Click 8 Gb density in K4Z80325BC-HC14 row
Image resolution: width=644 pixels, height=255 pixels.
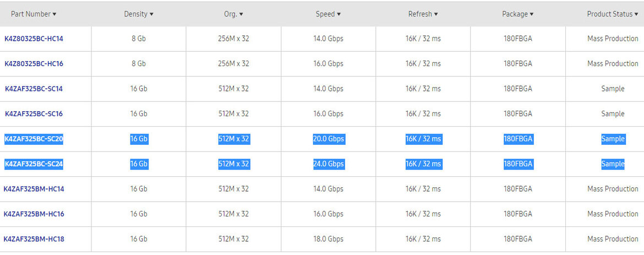(x=139, y=39)
